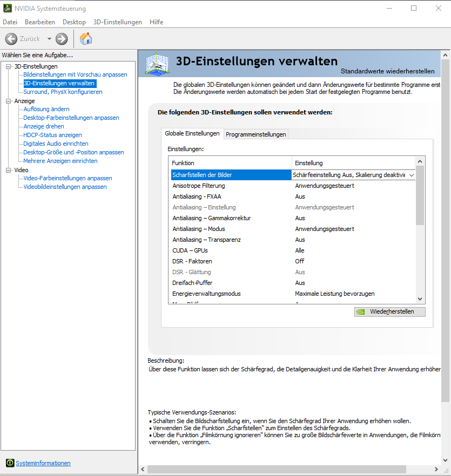This screenshot has width=451, height=476.
Task: Select the Antialiasing – Transparenz row
Action: point(293,240)
